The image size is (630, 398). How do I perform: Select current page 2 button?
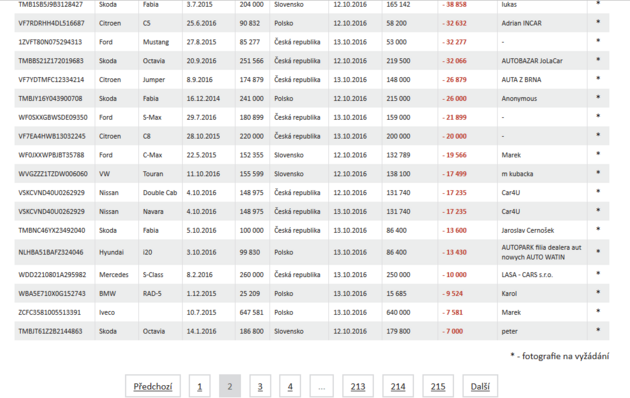click(x=230, y=386)
